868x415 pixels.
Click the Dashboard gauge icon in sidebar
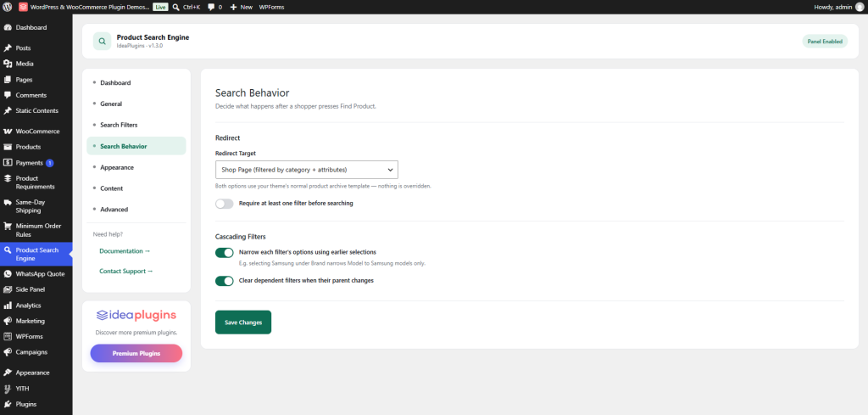[8, 27]
